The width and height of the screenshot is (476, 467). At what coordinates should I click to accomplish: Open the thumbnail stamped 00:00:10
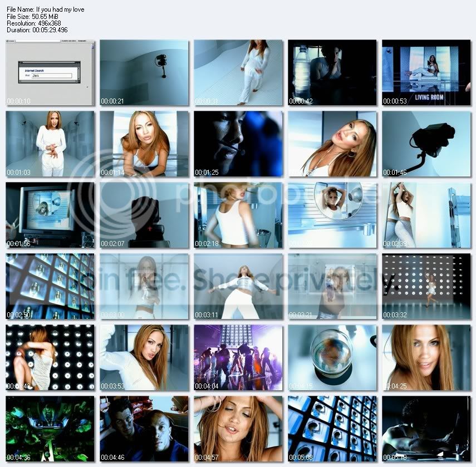tap(50, 73)
